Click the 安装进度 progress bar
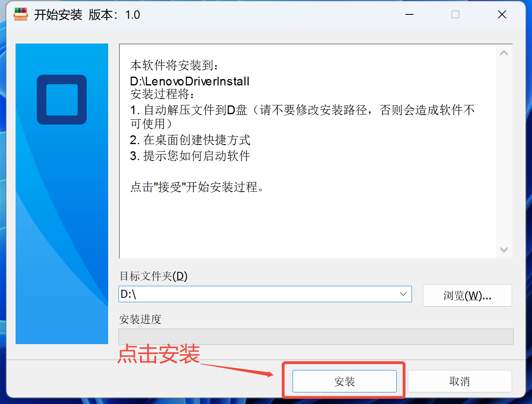The width and height of the screenshot is (532, 404). click(316, 337)
